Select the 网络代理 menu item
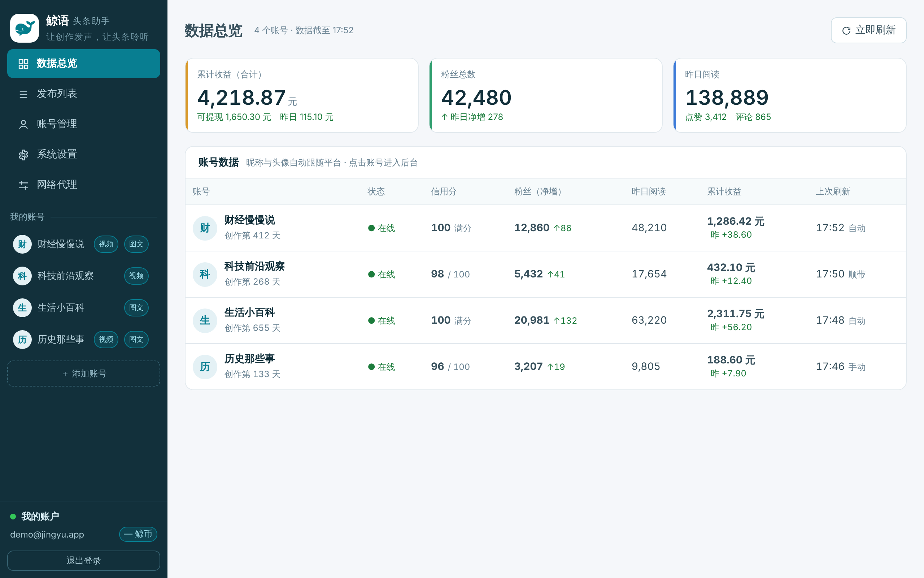The width and height of the screenshot is (924, 578). [84, 185]
